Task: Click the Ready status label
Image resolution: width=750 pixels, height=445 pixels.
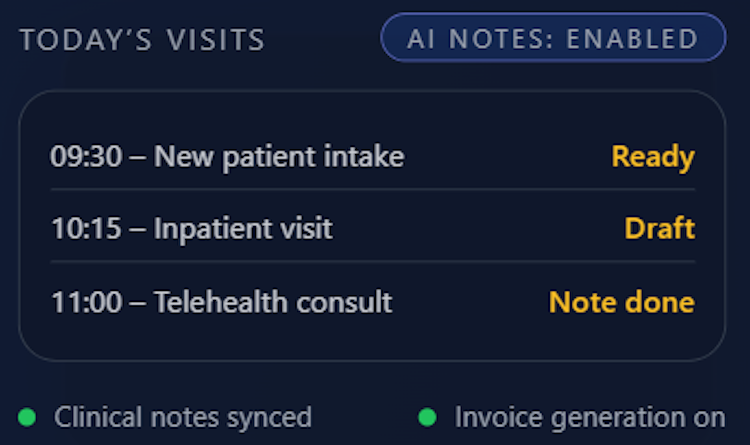Action: pyautogui.click(x=653, y=157)
